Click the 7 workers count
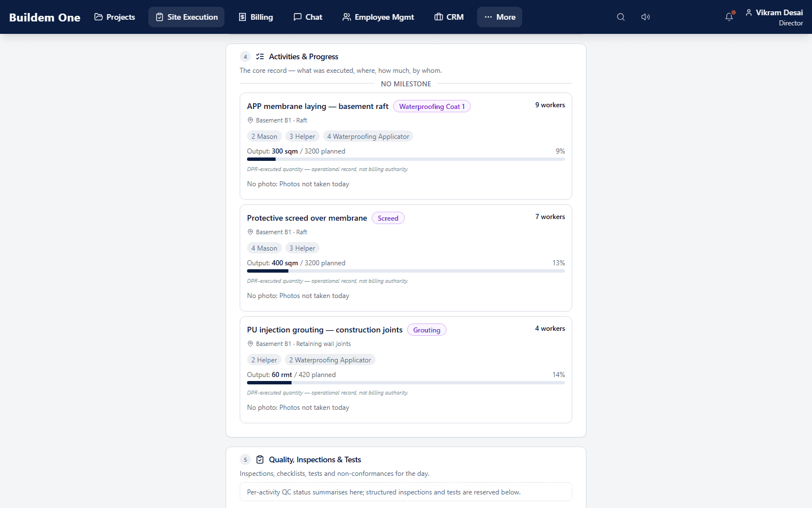The width and height of the screenshot is (812, 508). pyautogui.click(x=550, y=217)
